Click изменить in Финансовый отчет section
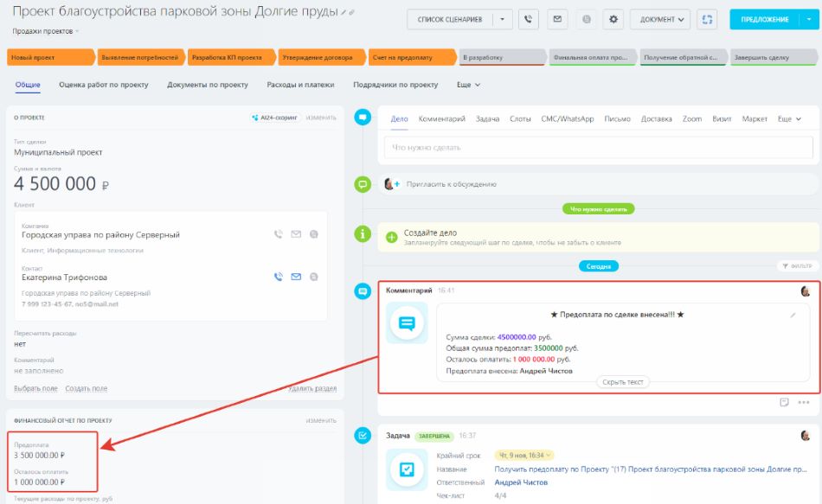 tap(321, 420)
